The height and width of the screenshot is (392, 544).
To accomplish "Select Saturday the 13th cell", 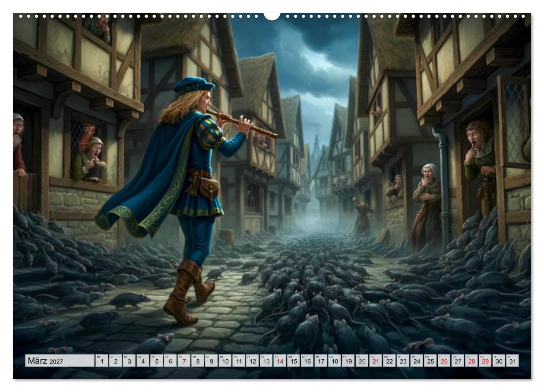I will [x=266, y=361].
